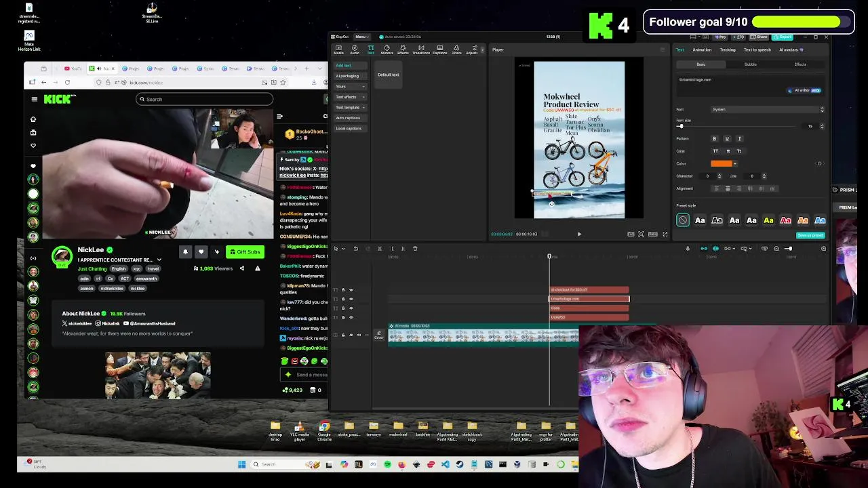Screen dimensions: 868x488
Task: Switch to the Effects sub-tab in text panel
Action: tap(800, 64)
